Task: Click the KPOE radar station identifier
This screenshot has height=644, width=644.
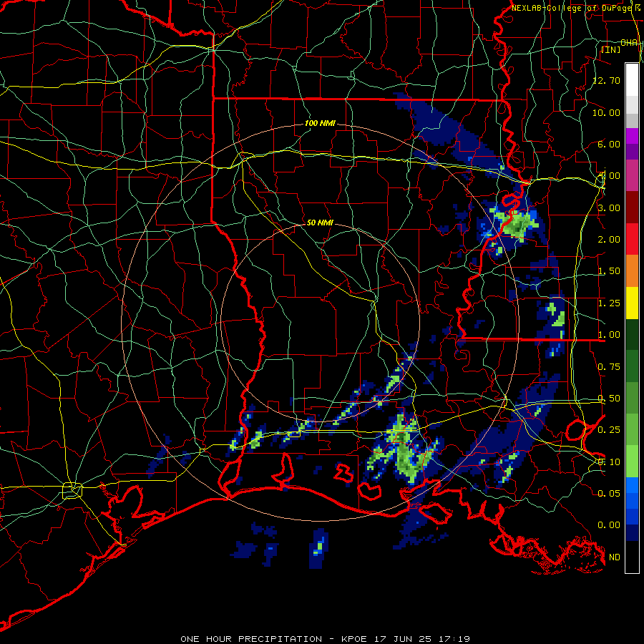Action: tap(354, 639)
